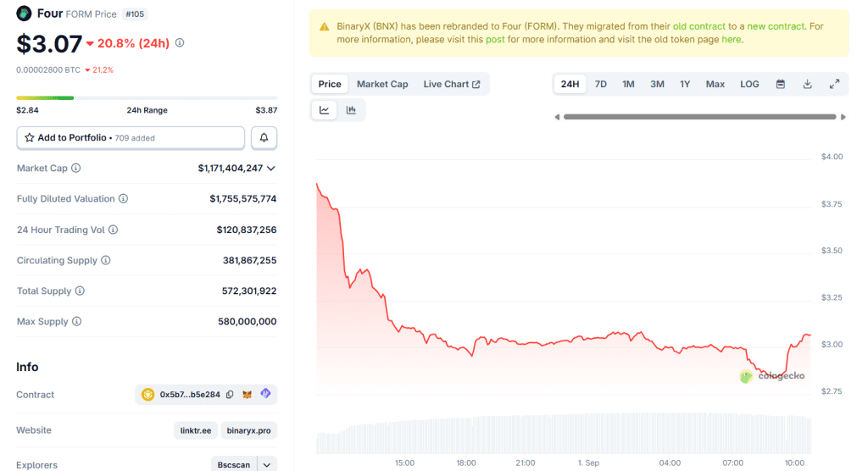The width and height of the screenshot is (868, 471).
Task: Click the purple wallet icon beside contract
Action: click(x=265, y=394)
